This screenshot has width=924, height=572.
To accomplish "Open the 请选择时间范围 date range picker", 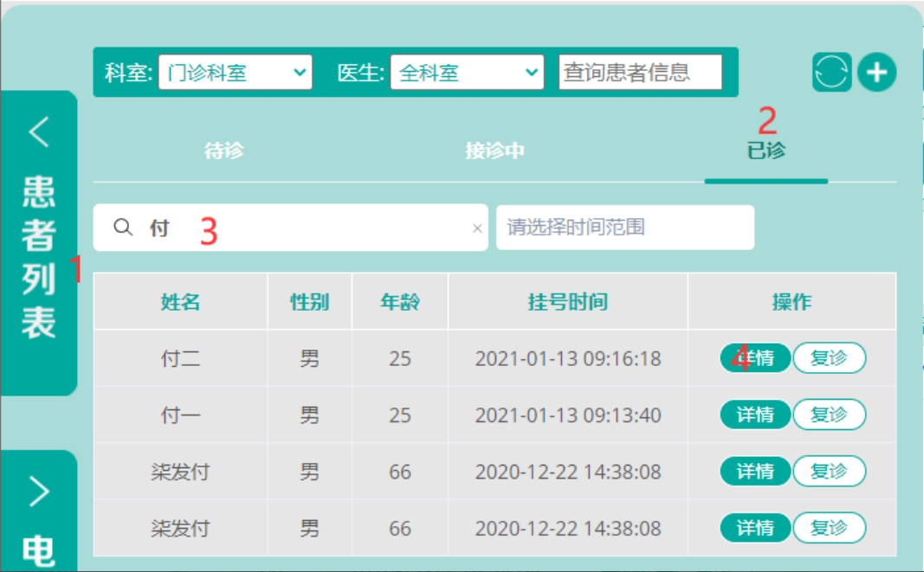I will pos(625,228).
